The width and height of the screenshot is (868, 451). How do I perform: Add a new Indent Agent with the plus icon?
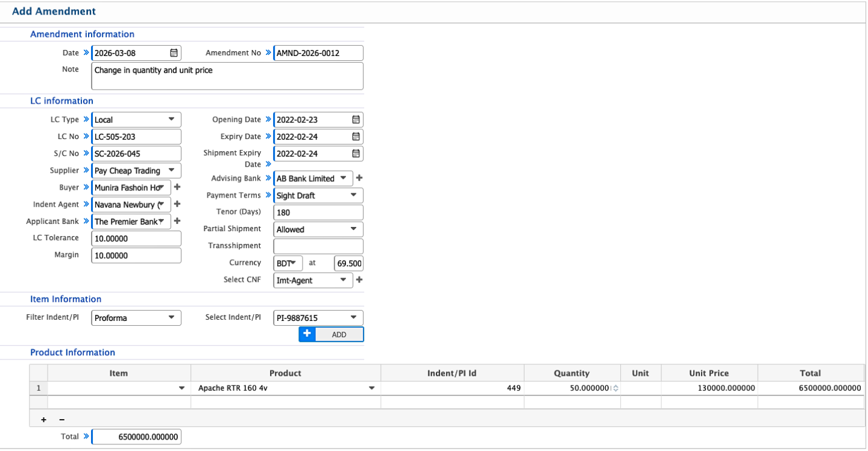click(178, 204)
